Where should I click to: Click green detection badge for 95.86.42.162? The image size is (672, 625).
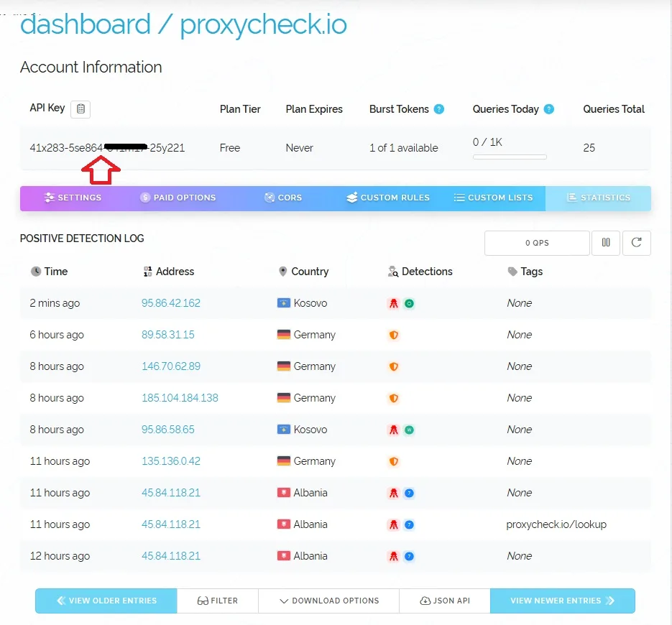409,304
